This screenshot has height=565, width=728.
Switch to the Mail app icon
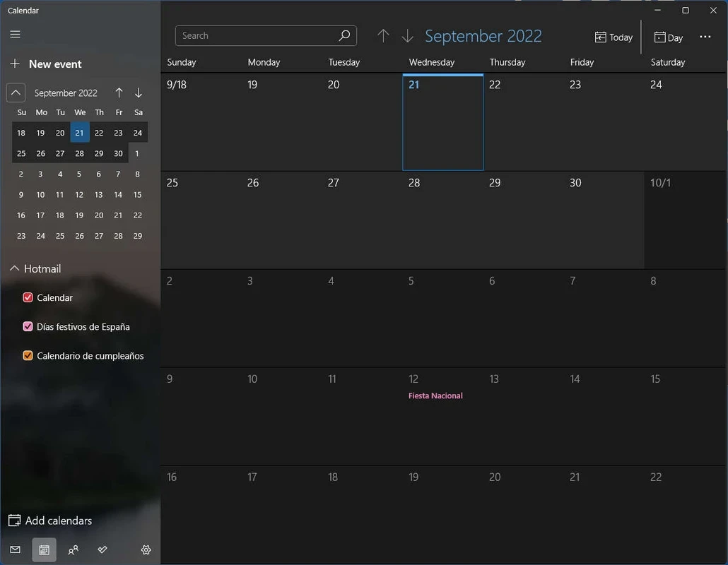coord(15,549)
